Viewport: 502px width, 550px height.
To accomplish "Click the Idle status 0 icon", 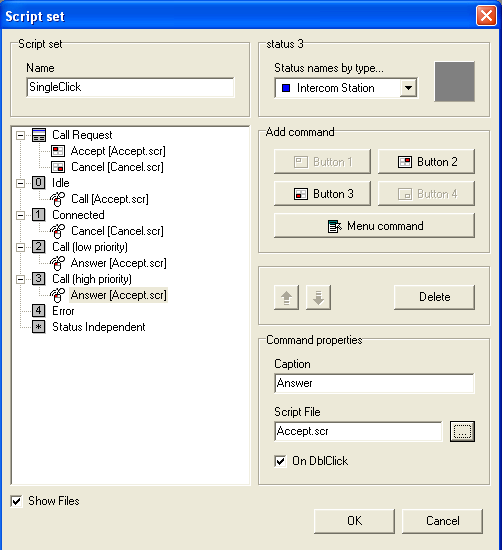I will pyautogui.click(x=39, y=183).
